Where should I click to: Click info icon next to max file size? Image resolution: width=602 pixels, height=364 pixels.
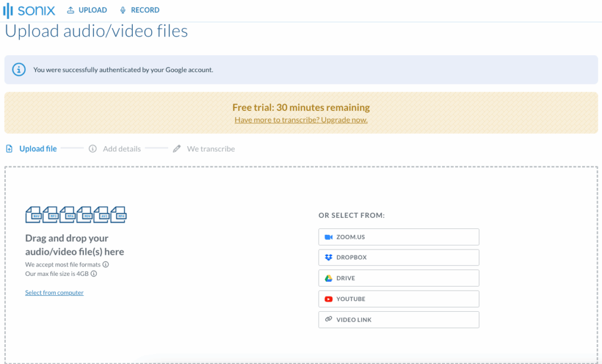click(x=93, y=273)
